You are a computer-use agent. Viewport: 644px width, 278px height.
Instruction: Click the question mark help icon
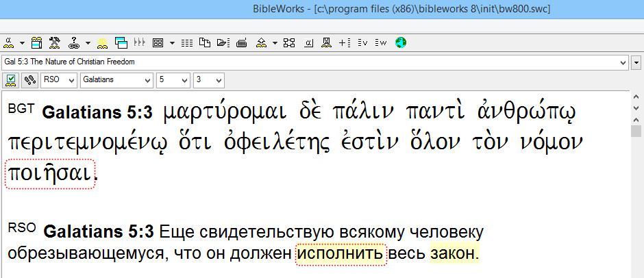pyautogui.click(x=73, y=42)
